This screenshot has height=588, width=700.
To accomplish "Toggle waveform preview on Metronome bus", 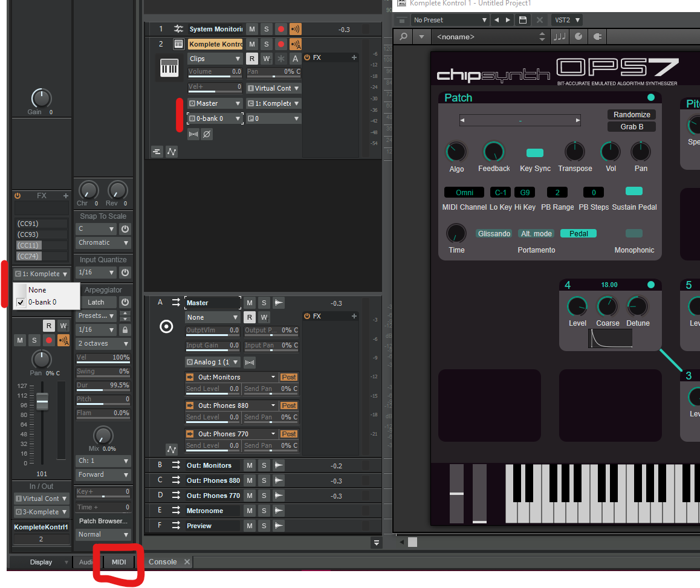I will coord(279,510).
